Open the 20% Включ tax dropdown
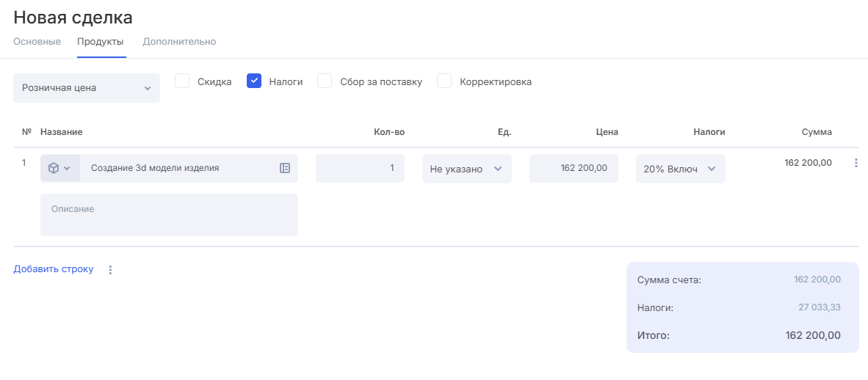868x380 pixels. coord(680,169)
